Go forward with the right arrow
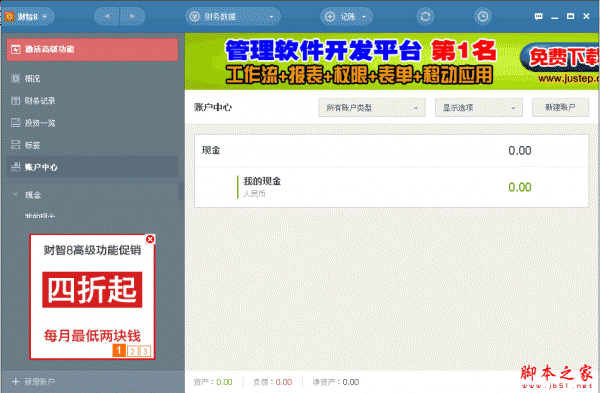Image resolution: width=600 pixels, height=393 pixels. (132, 16)
